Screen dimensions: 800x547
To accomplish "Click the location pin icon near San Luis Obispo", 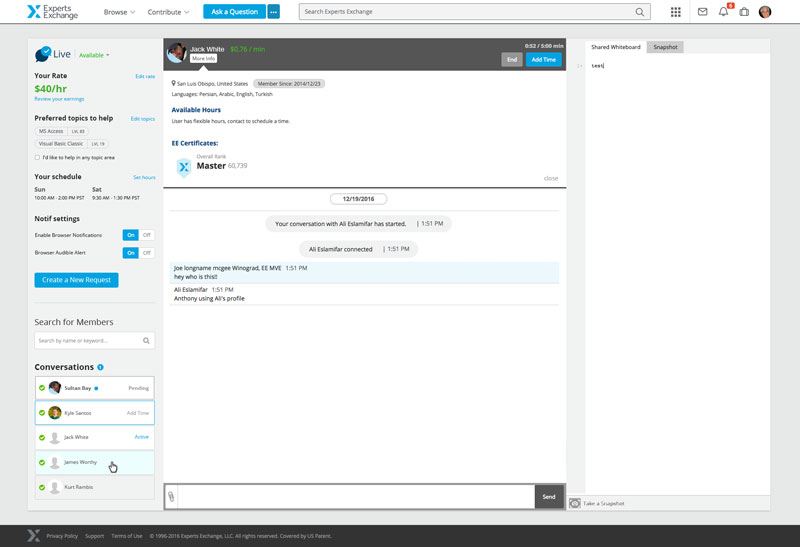I will click(x=173, y=83).
